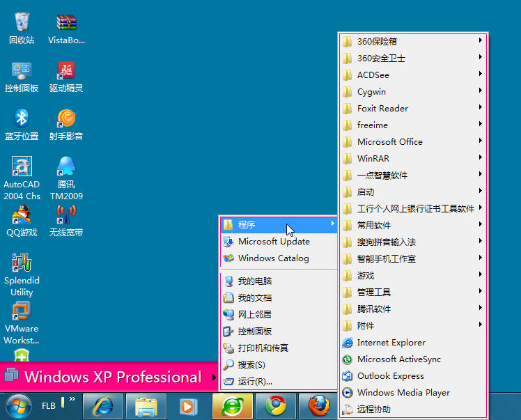Choose 搜索(S) from the menu
This screenshot has height=420, width=521.
point(279,365)
